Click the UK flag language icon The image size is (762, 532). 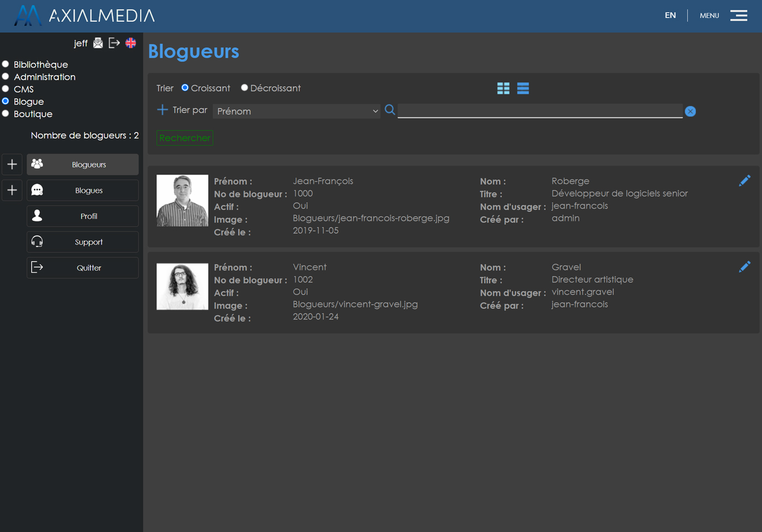131,43
